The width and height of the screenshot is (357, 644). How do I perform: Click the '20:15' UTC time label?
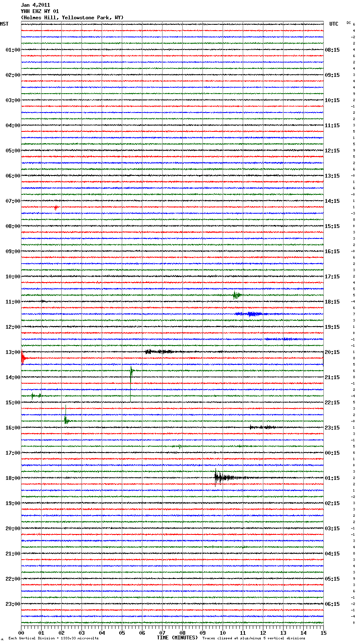click(x=332, y=352)
